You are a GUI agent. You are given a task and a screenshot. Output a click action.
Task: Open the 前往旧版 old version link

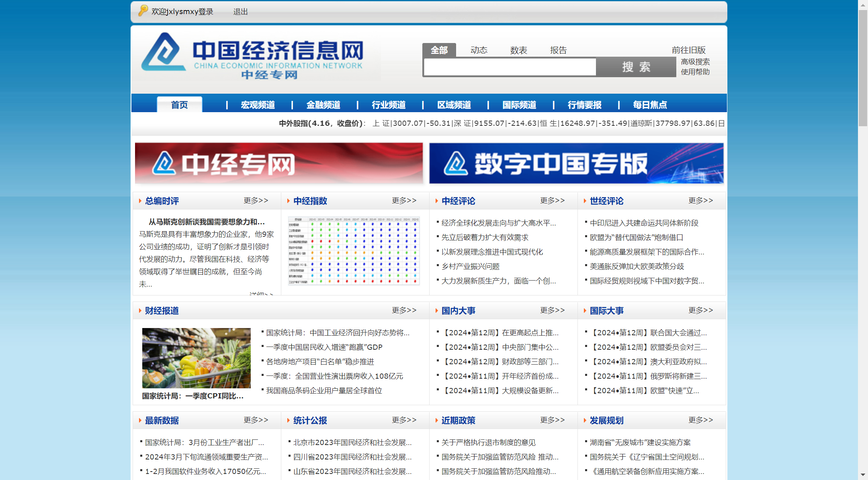click(688, 50)
